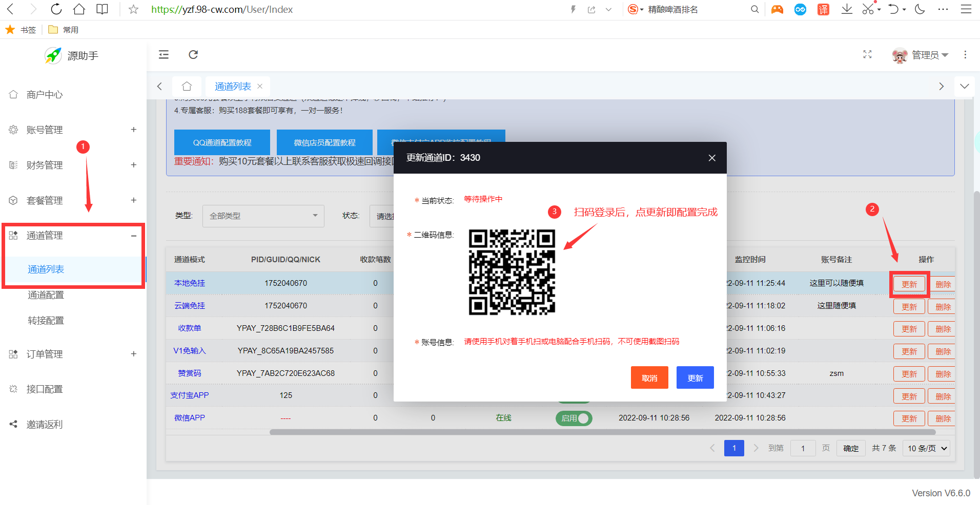
Task: Click the browser back arrow
Action: (x=10, y=9)
